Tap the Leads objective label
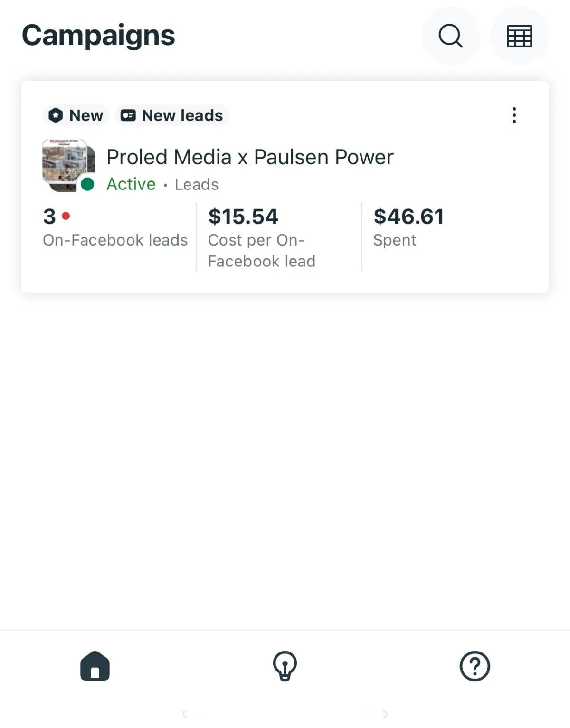This screenshot has height=728, width=570. (x=197, y=184)
